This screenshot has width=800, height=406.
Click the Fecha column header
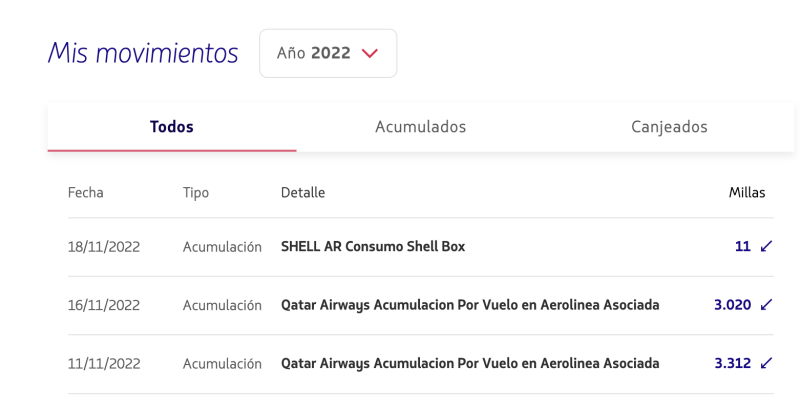(x=86, y=192)
